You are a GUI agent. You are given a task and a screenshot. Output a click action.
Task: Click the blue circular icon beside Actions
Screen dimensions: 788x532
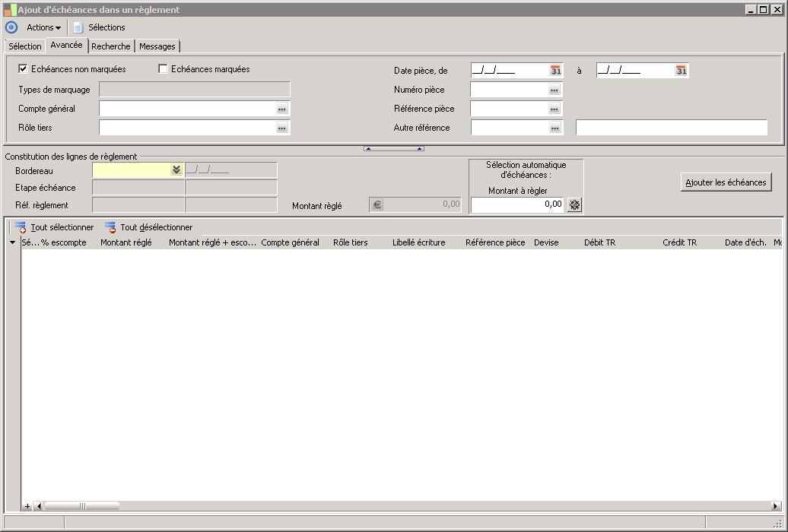tap(11, 27)
